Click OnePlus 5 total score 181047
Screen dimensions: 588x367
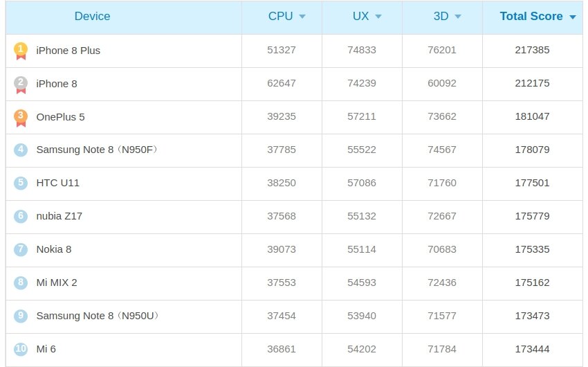point(532,116)
